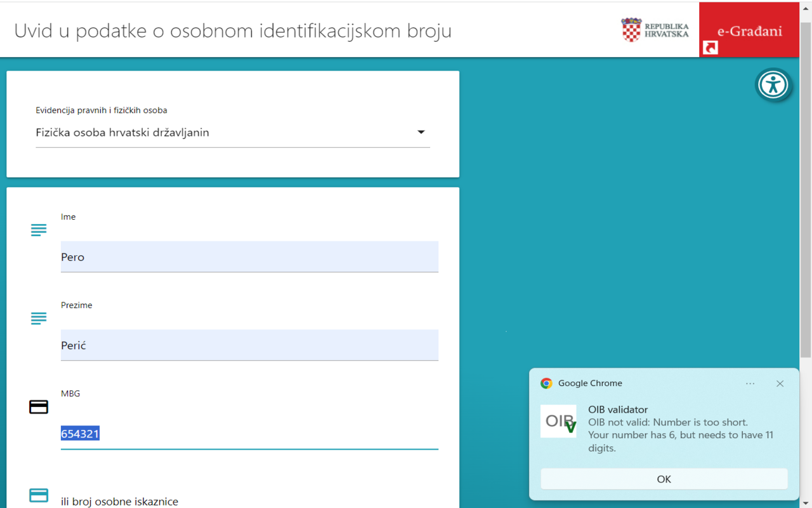Click the MBG field with 654321
The image size is (812, 508).
coord(249,434)
